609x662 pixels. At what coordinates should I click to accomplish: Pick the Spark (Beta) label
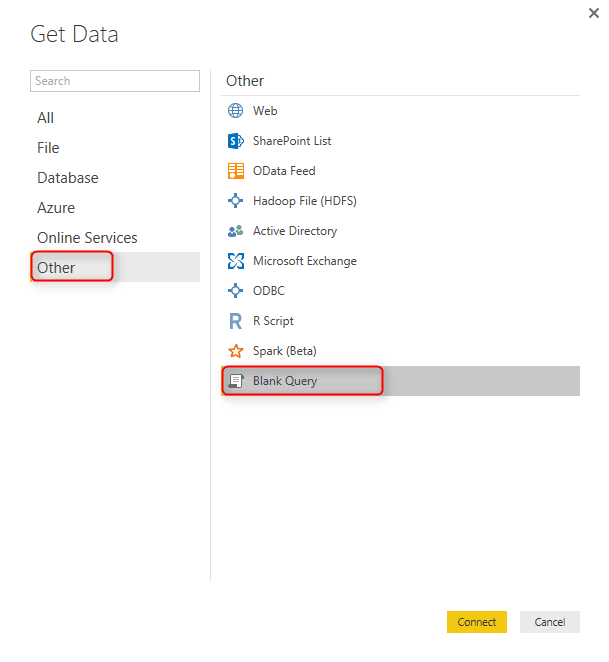pyautogui.click(x=284, y=351)
